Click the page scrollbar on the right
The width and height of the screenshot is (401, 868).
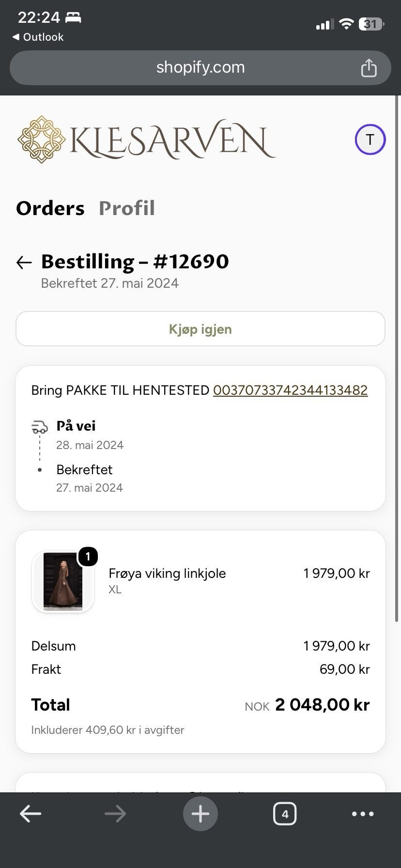pyautogui.click(x=398, y=358)
